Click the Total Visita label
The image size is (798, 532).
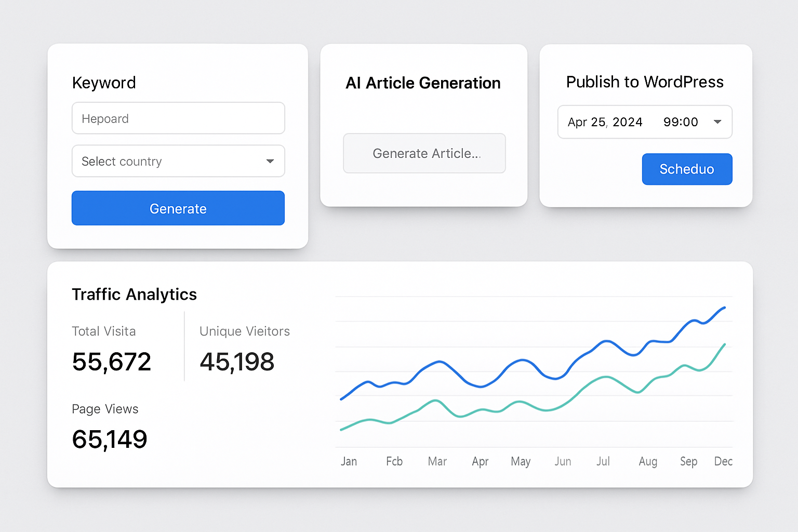(x=104, y=331)
